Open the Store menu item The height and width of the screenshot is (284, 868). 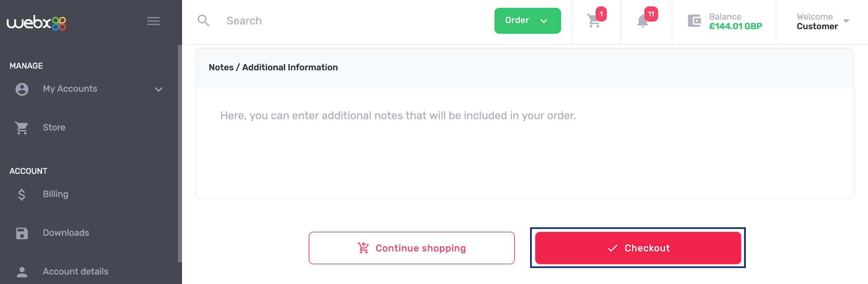click(x=54, y=127)
